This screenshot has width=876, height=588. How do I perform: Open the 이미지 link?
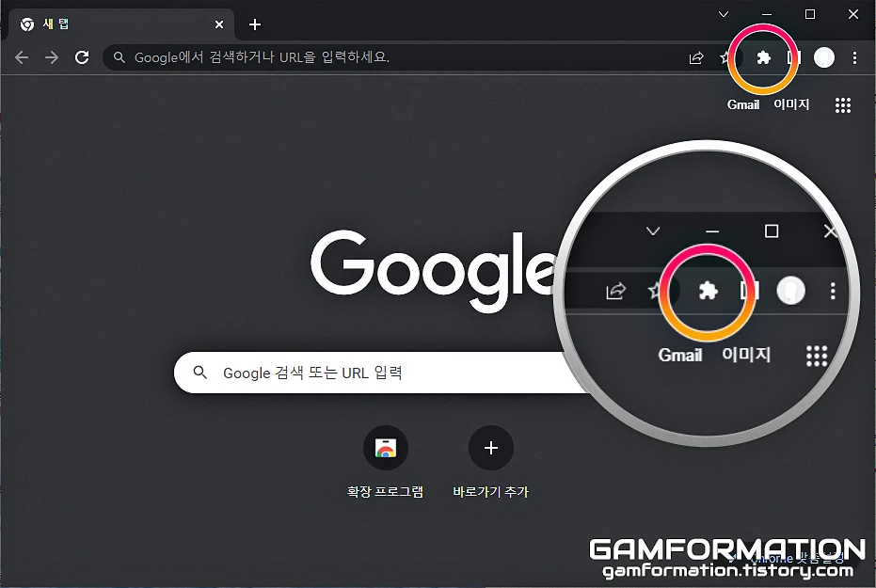click(x=791, y=104)
